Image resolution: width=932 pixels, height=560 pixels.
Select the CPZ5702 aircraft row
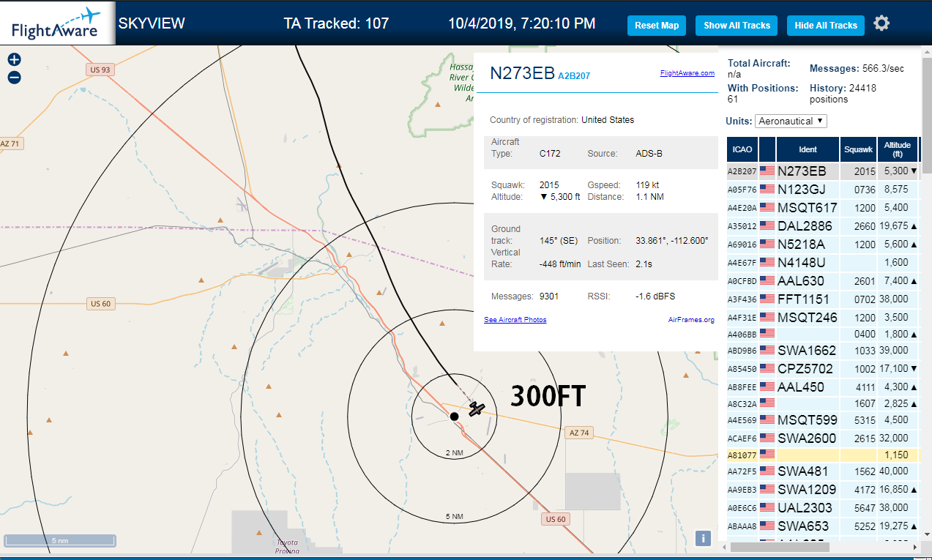[823, 369]
